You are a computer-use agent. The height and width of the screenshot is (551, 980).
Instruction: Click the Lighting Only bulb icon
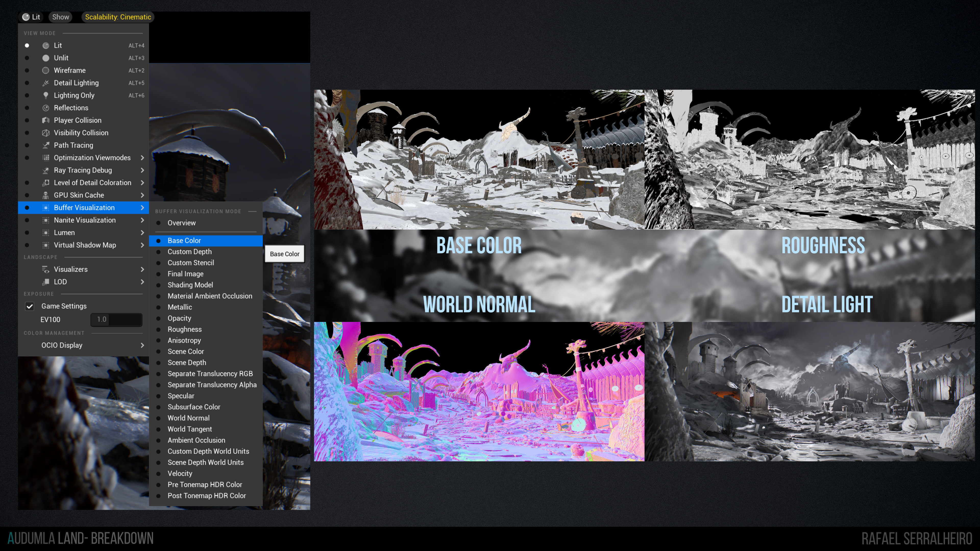pyautogui.click(x=46, y=95)
